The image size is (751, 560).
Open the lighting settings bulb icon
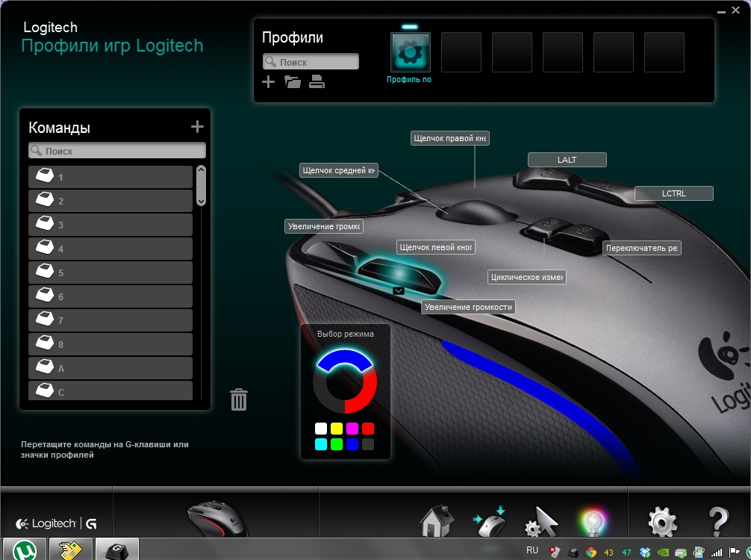(x=593, y=522)
